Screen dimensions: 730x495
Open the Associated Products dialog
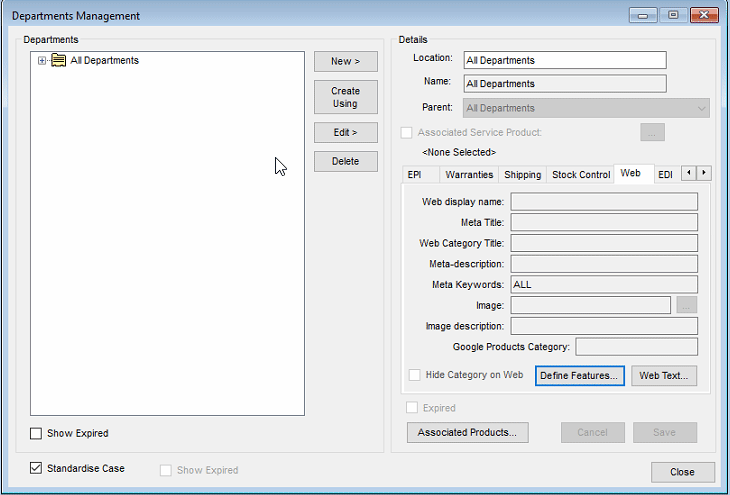(467, 433)
